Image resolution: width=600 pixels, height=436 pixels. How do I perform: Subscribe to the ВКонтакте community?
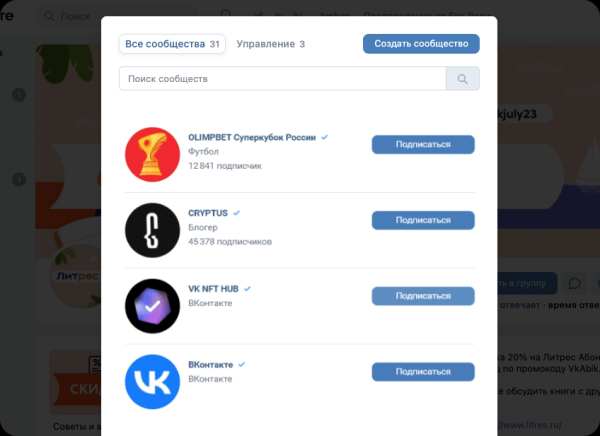(x=423, y=372)
